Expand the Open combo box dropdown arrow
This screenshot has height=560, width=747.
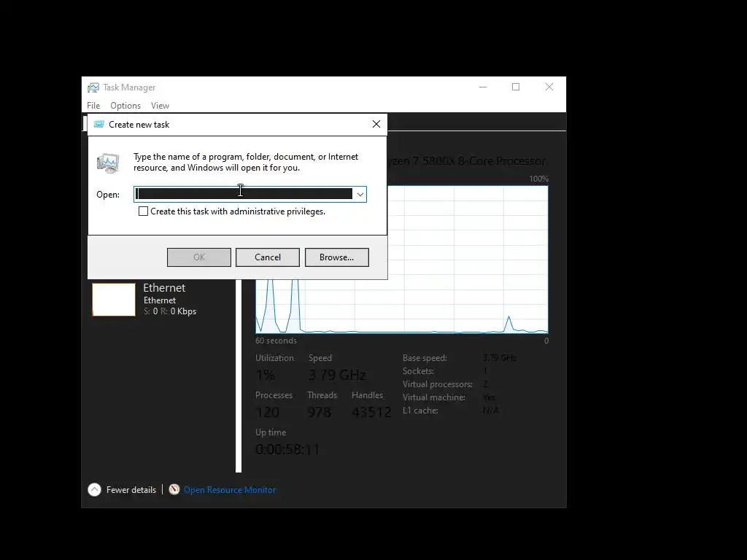(x=360, y=194)
